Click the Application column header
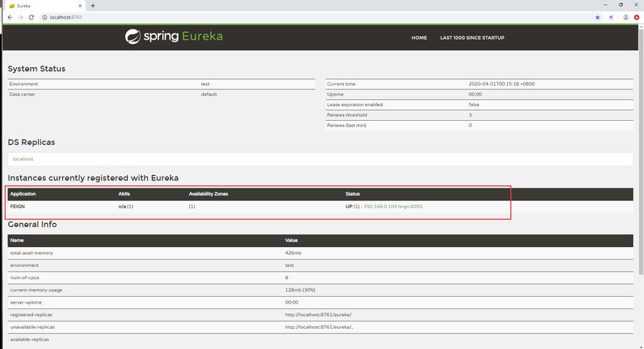 23,194
